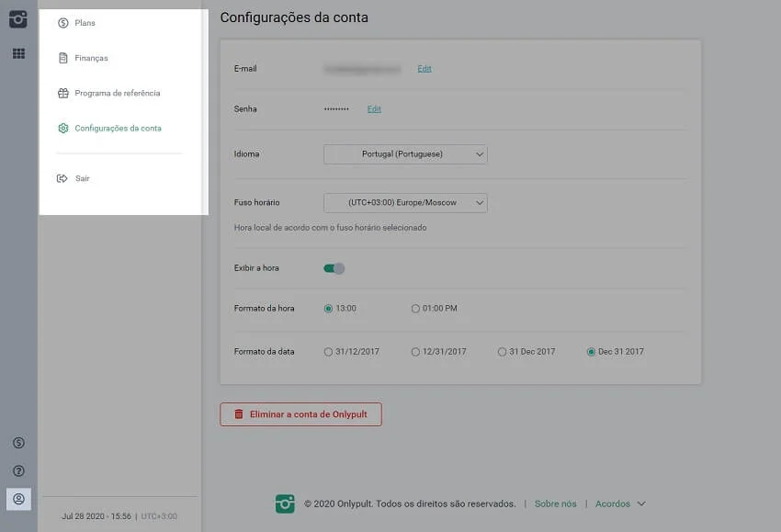Click the user profile icon in sidebar
The image size is (781, 532).
pyautogui.click(x=18, y=498)
